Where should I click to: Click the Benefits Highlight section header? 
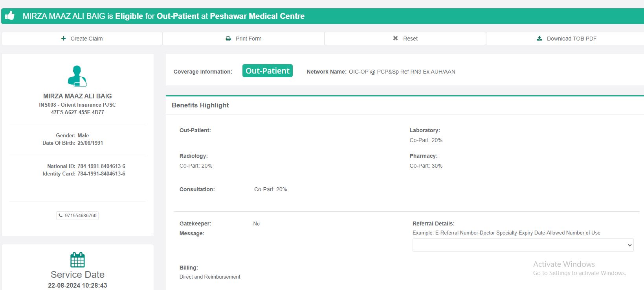[x=200, y=105]
